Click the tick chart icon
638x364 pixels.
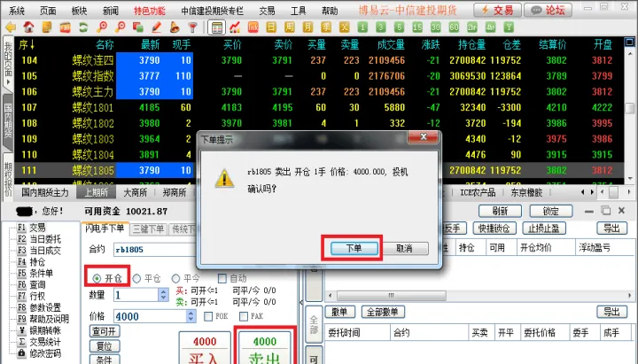[253, 27]
